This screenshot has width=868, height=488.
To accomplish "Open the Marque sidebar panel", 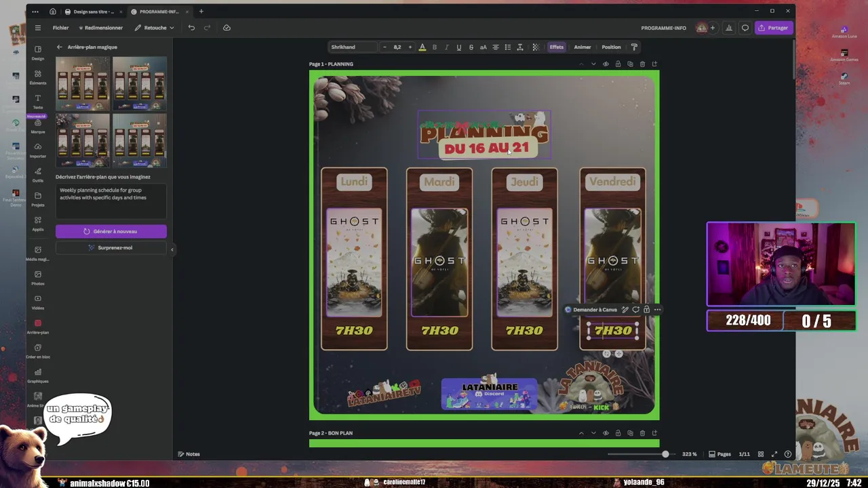I will [x=38, y=126].
